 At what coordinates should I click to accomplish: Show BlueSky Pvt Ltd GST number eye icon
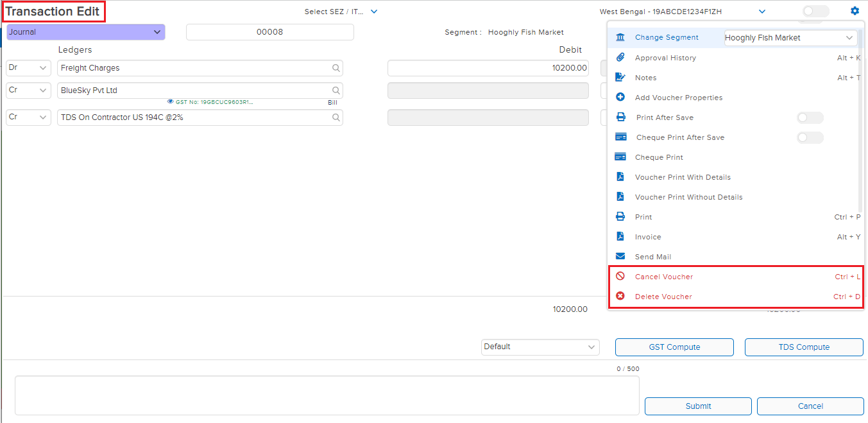pos(171,101)
